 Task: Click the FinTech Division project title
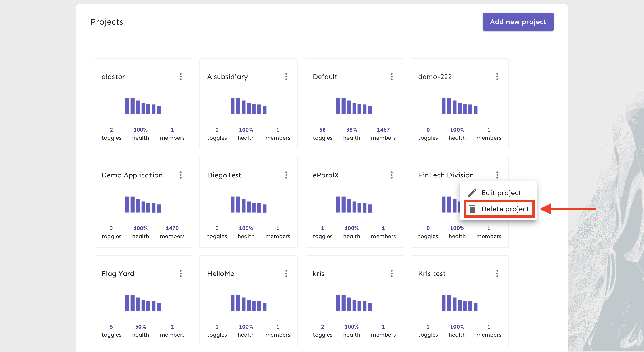446,175
